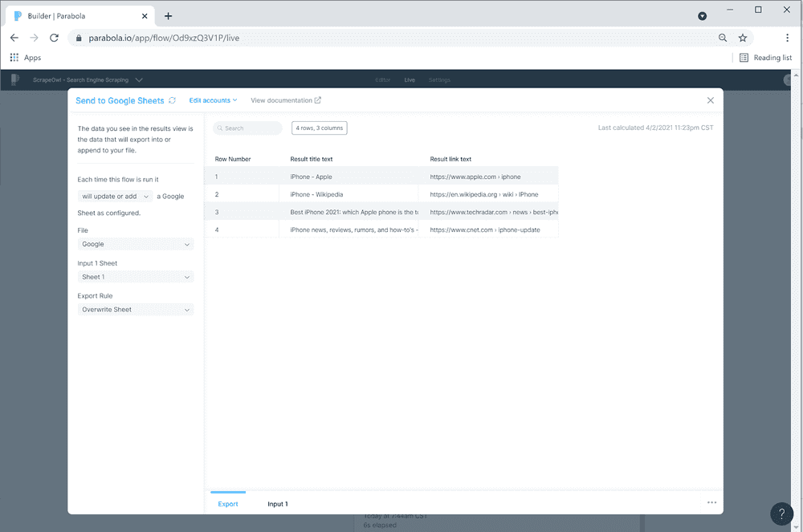Open the Input 1 Sheet dropdown
This screenshot has height=532, width=803.
click(x=136, y=277)
